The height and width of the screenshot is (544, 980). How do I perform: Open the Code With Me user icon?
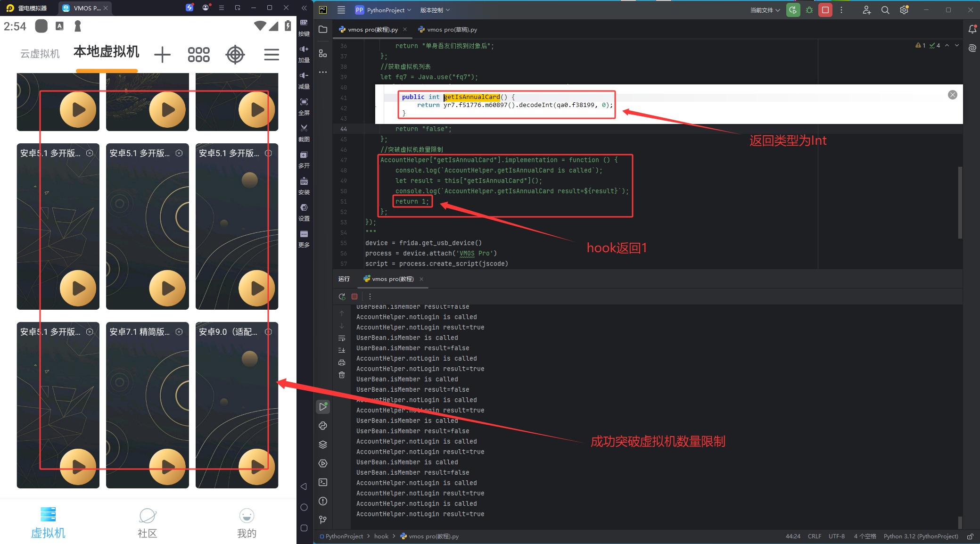(x=866, y=10)
